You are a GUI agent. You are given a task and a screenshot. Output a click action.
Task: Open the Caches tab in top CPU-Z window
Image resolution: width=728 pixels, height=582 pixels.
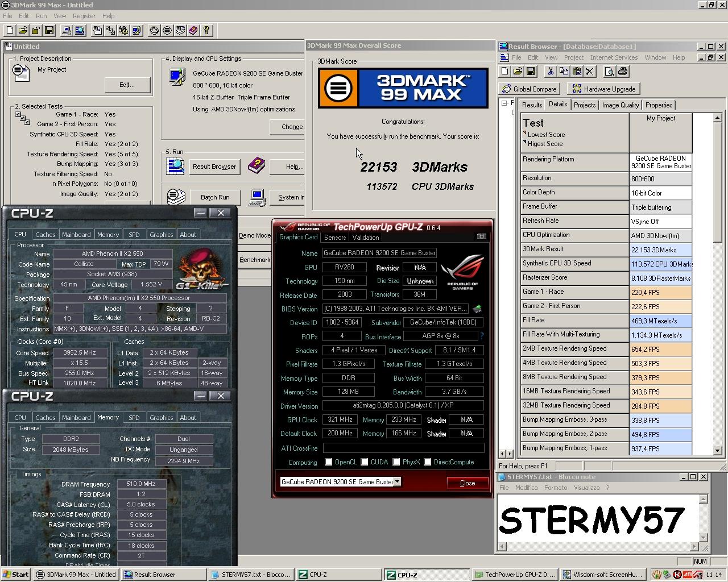(x=45, y=235)
